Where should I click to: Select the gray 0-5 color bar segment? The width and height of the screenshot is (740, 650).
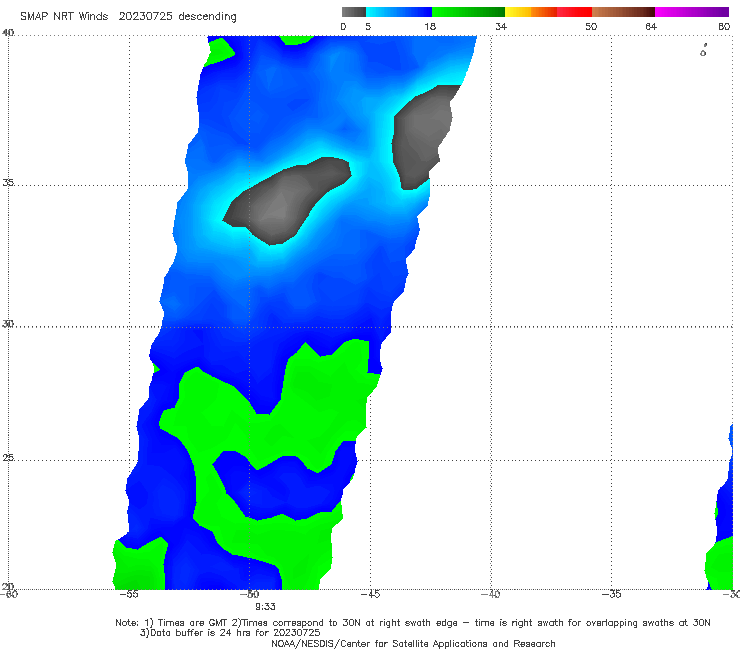pyautogui.click(x=353, y=12)
